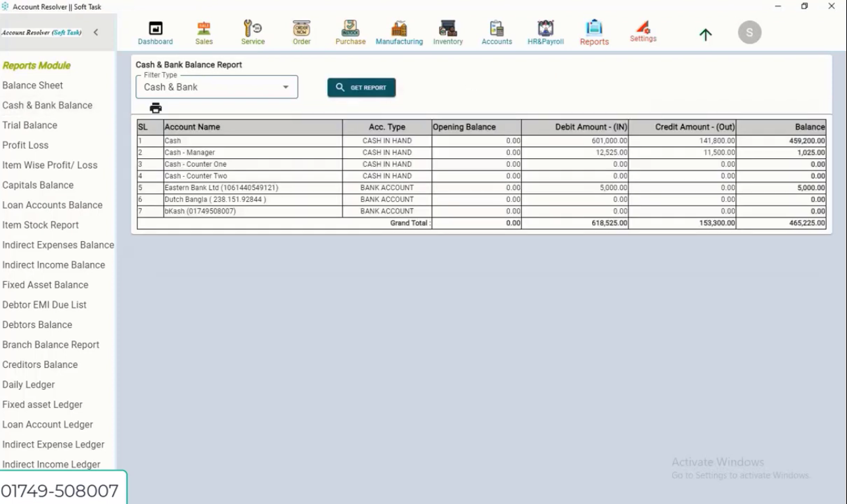
Task: Open the Accounts module
Action: 496,31
